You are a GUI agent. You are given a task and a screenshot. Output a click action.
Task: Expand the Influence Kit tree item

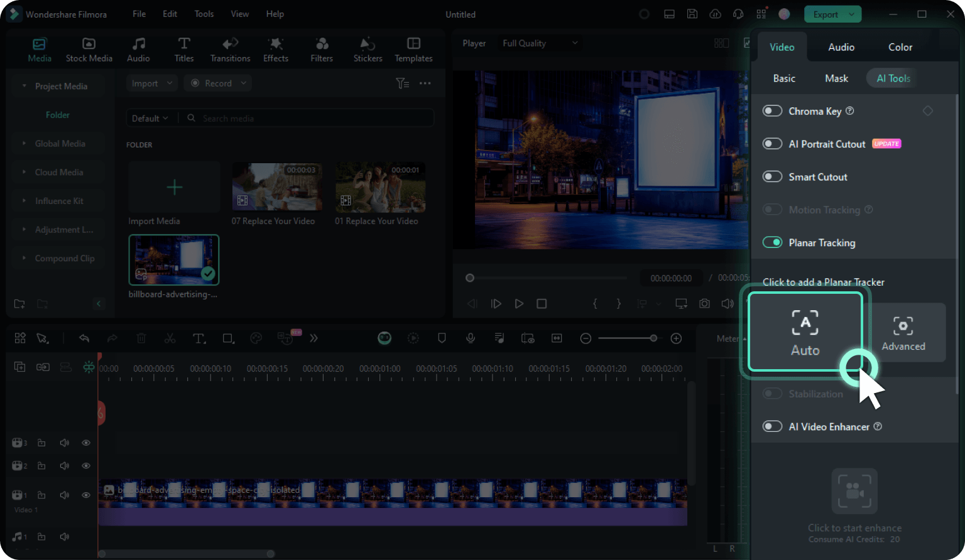[24, 201]
